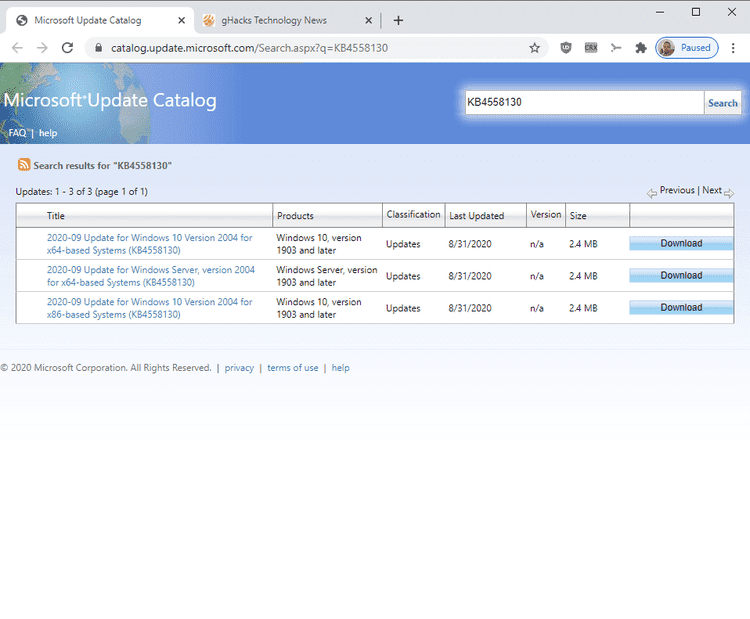Click the CRX extension icon
750x619 pixels.
tap(591, 48)
